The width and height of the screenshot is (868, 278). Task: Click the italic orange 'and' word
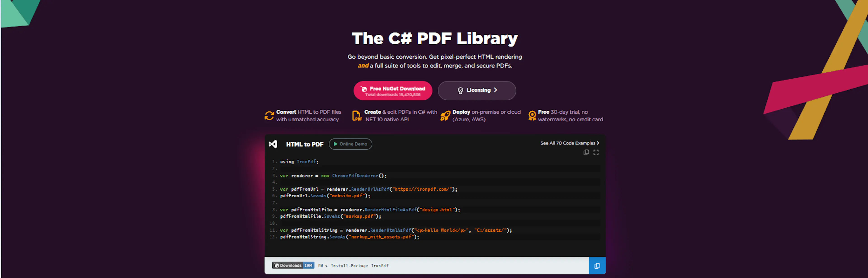click(363, 65)
